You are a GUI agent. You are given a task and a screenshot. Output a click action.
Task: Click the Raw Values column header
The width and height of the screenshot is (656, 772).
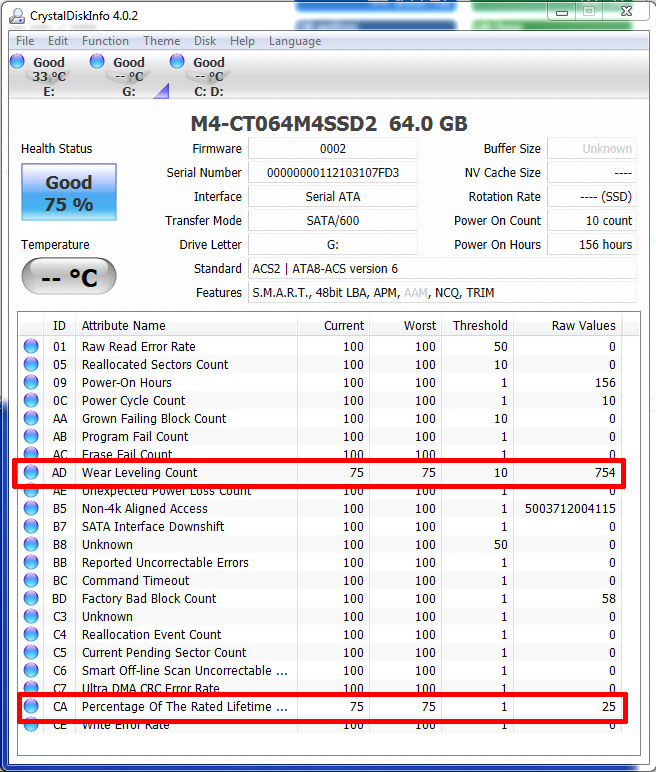tap(568, 325)
